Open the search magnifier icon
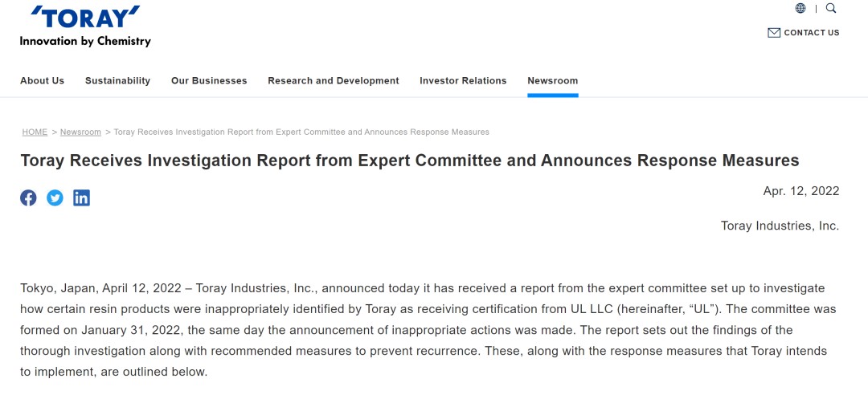868x399 pixels. 831,9
